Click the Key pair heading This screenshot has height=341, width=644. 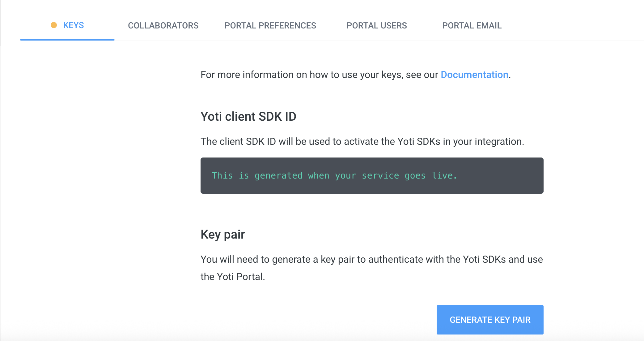tap(222, 234)
